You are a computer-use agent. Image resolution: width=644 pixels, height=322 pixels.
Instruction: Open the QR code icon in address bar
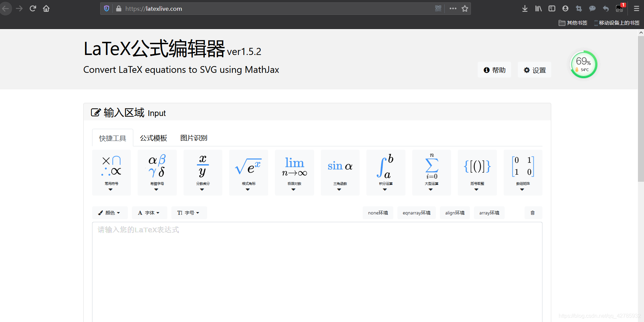pyautogui.click(x=438, y=8)
